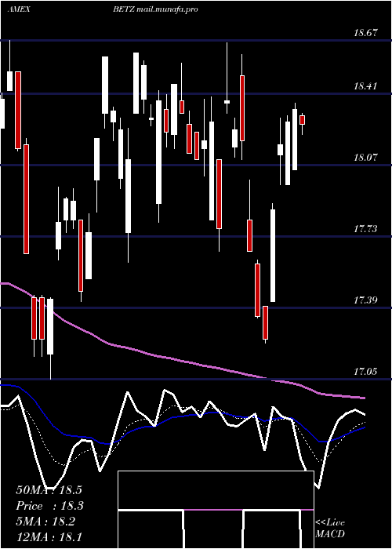Click the 12MA : 18.1 readout
This screenshot has width=392, height=549.
tap(49, 536)
